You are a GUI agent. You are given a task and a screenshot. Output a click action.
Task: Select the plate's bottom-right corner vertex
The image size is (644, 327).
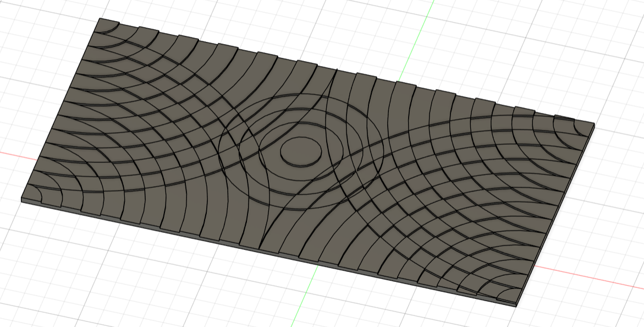click(516, 306)
